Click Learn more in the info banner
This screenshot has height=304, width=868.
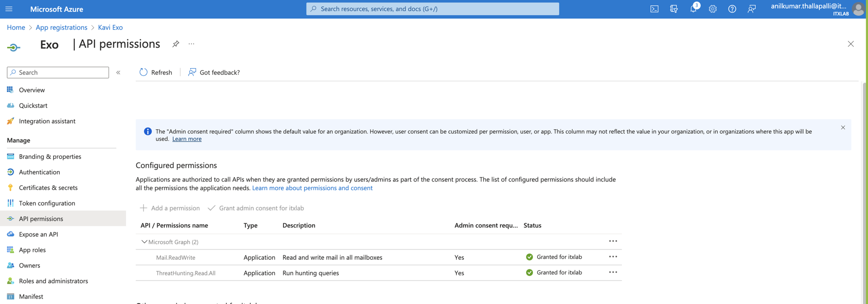click(187, 139)
